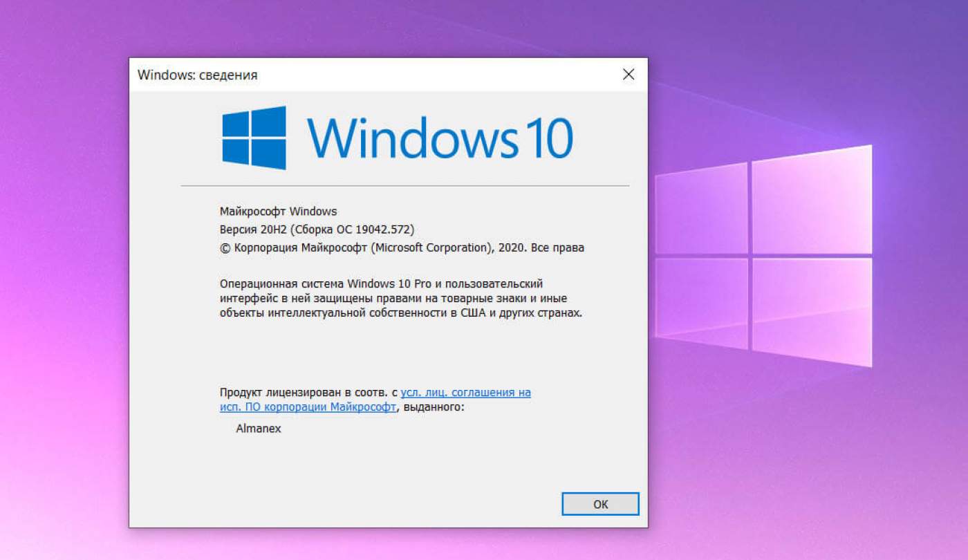Click the line "объекты интеллектуальной собственности в США"
968x560 pixels.
pyautogui.click(x=401, y=312)
